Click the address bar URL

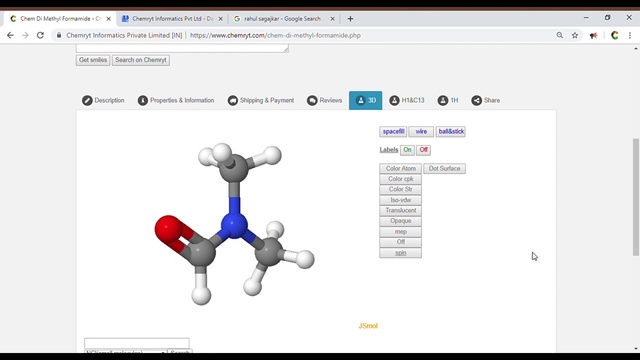pos(275,36)
